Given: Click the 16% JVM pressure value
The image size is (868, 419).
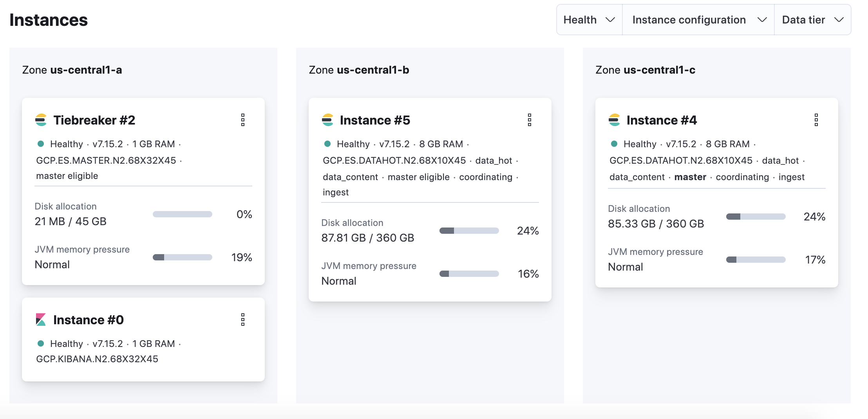Looking at the screenshot, I should coord(528,274).
